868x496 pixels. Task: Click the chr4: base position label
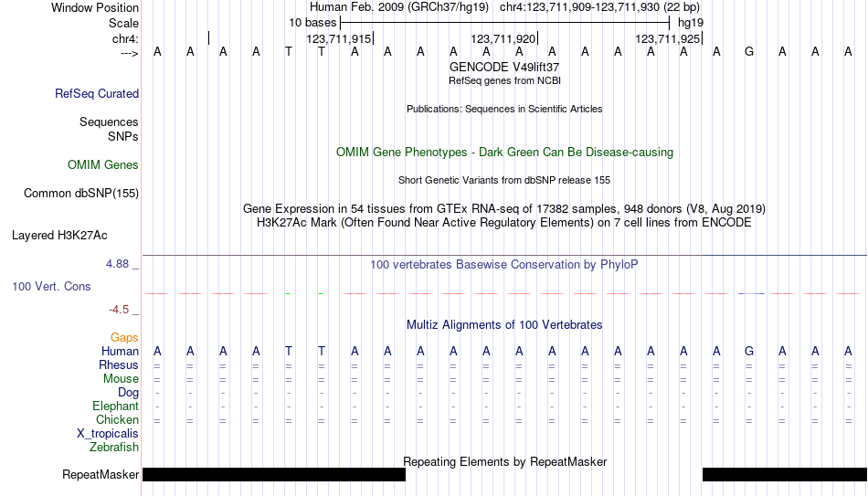pos(126,38)
